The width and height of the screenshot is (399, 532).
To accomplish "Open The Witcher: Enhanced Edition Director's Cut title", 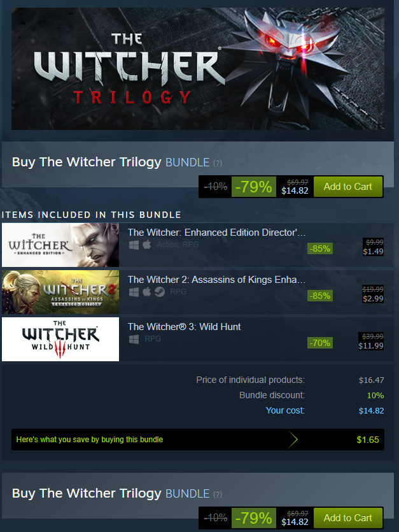I will 216,233.
